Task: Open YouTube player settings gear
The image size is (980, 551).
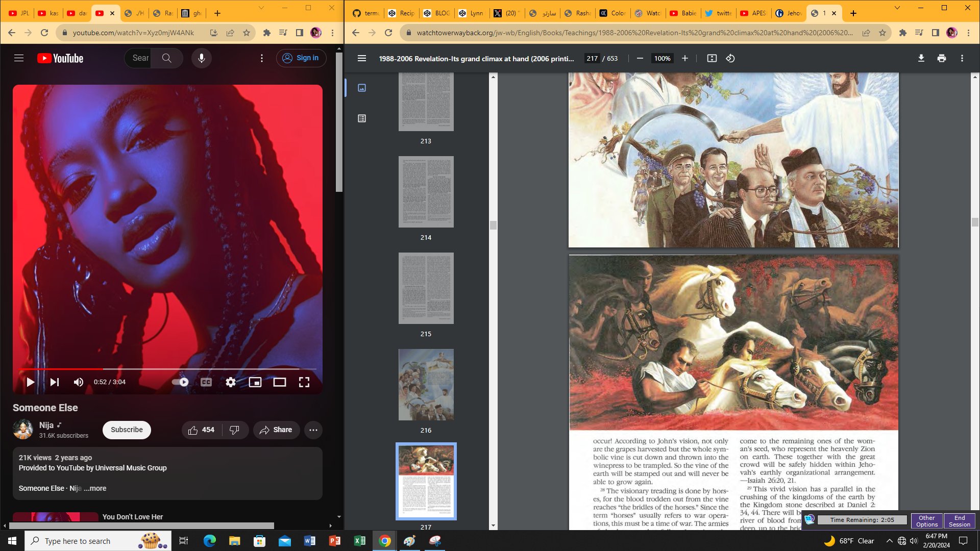Action: point(231,382)
